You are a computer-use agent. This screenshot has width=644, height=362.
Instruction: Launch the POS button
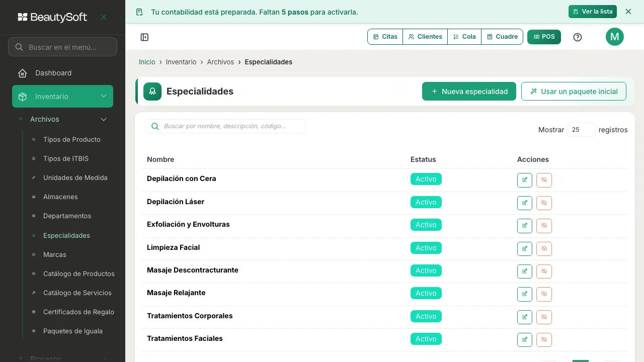pos(544,37)
